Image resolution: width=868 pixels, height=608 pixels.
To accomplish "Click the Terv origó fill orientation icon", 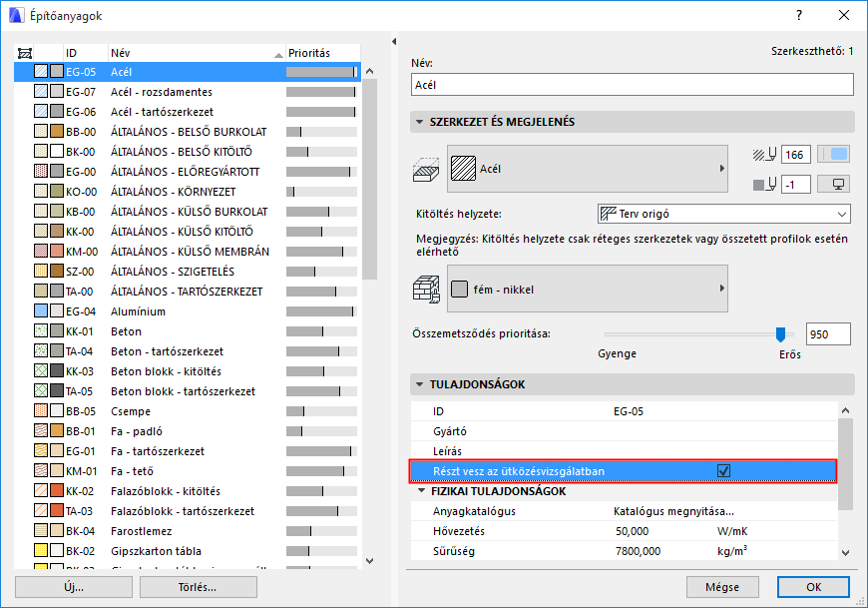I will click(x=609, y=214).
